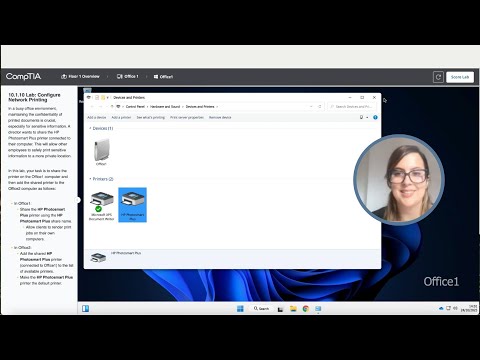Click the Score Lab button

460,77
